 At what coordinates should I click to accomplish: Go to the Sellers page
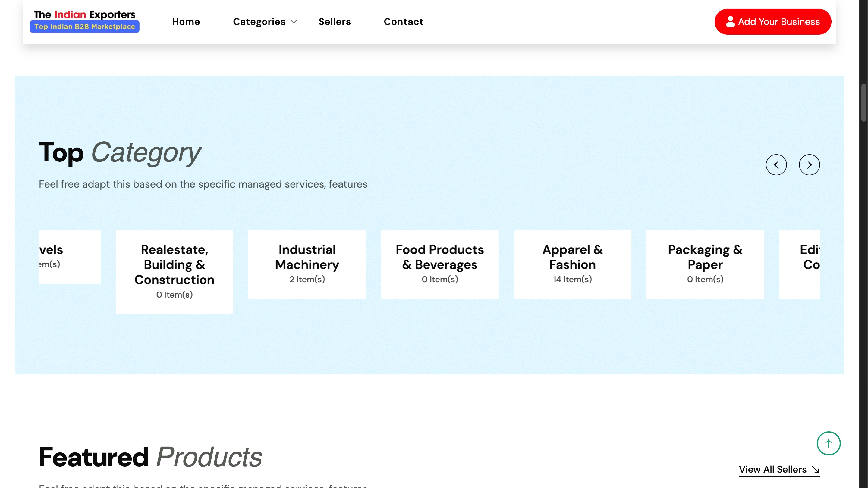click(x=334, y=22)
